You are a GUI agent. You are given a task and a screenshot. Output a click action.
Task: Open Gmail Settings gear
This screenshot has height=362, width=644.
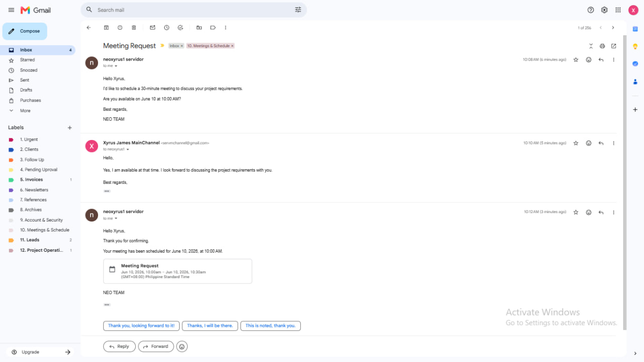[604, 10]
